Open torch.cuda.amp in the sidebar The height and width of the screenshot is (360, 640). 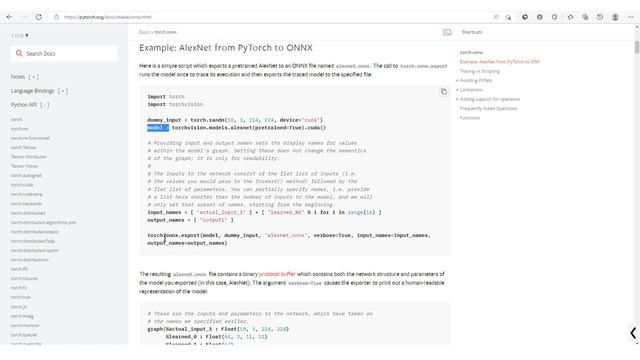pos(27,194)
